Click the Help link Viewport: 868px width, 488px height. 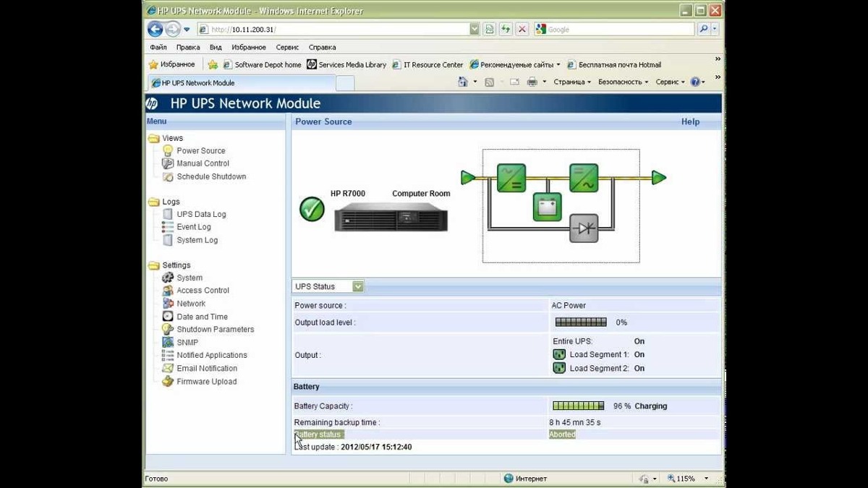tap(690, 121)
